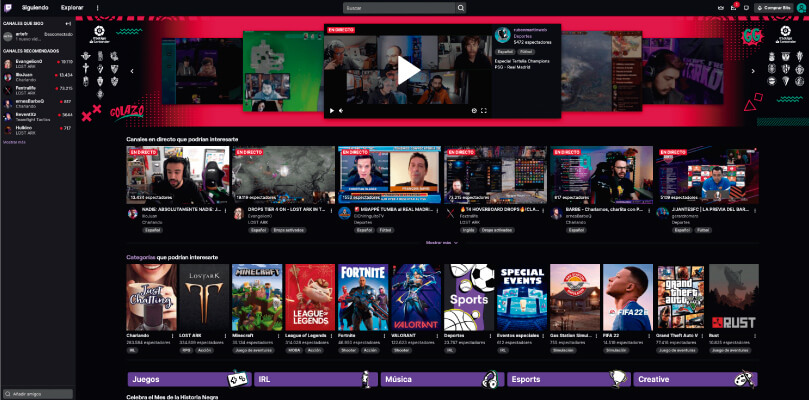Enter fullscreen on featured player
The width and height of the screenshot is (809, 400).
484,110
